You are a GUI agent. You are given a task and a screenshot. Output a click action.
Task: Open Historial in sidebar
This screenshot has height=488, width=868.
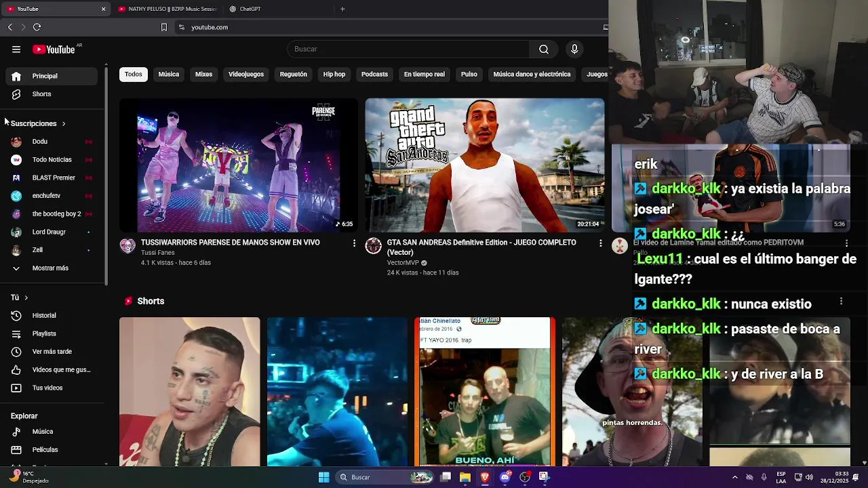click(53, 315)
